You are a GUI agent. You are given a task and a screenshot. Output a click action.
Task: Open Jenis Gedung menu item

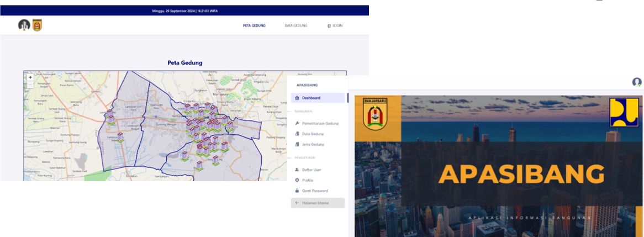313,144
